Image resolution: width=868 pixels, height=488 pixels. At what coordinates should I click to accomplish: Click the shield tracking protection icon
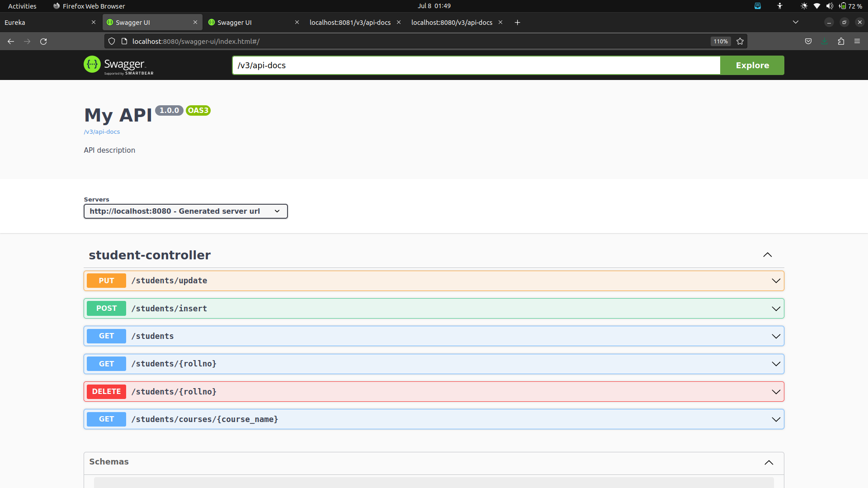111,41
